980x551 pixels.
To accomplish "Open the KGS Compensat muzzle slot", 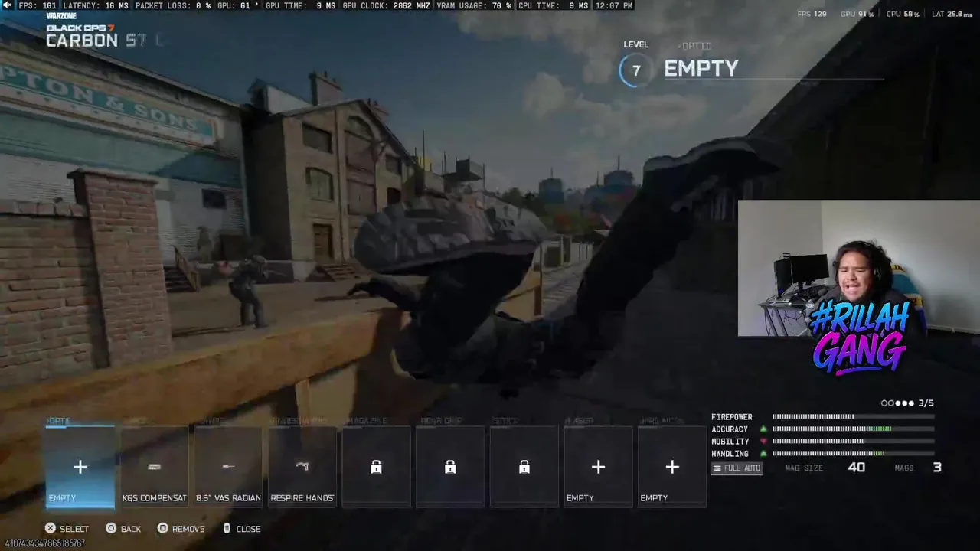I will pyautogui.click(x=154, y=466).
